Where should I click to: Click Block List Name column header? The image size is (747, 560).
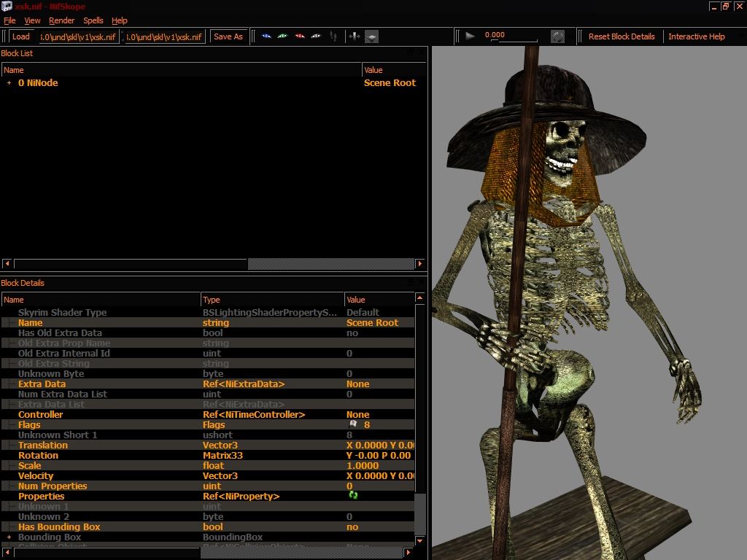(x=181, y=70)
